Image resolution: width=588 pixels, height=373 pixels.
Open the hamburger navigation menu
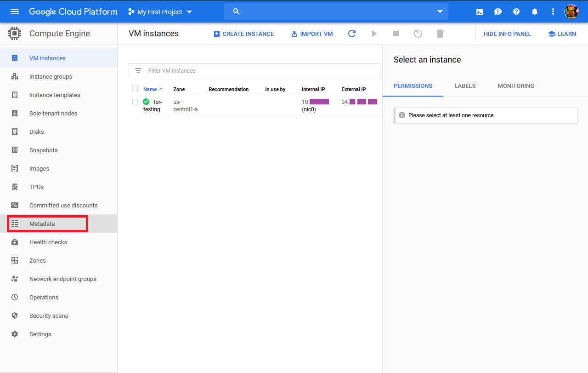tap(15, 11)
